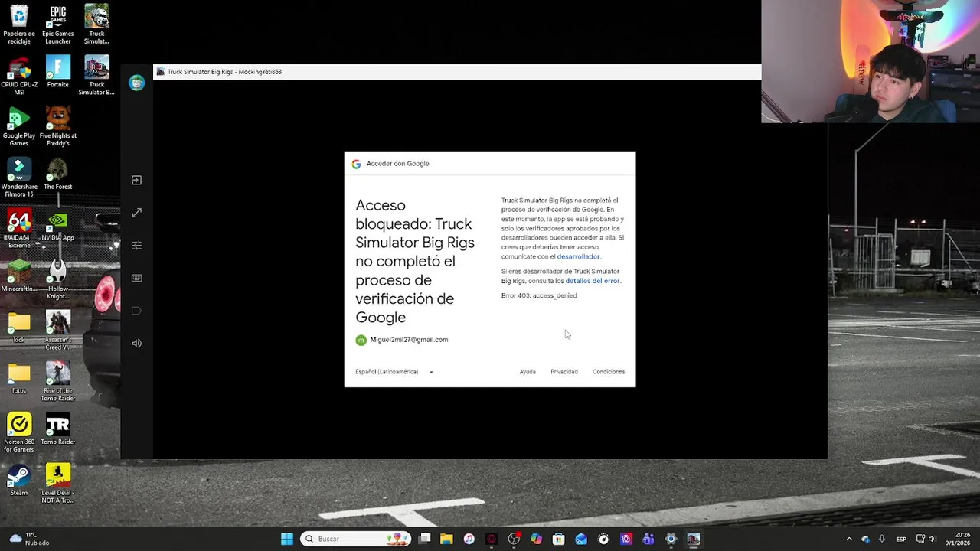Open AIDA64 Extreme desktop icon
The width and height of the screenshot is (980, 551).
(19, 228)
